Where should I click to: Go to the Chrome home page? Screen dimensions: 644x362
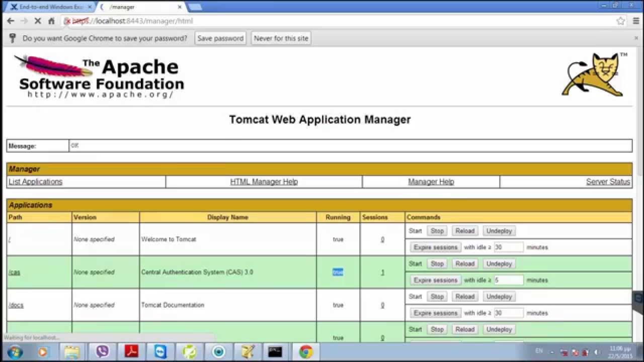pyautogui.click(x=51, y=21)
